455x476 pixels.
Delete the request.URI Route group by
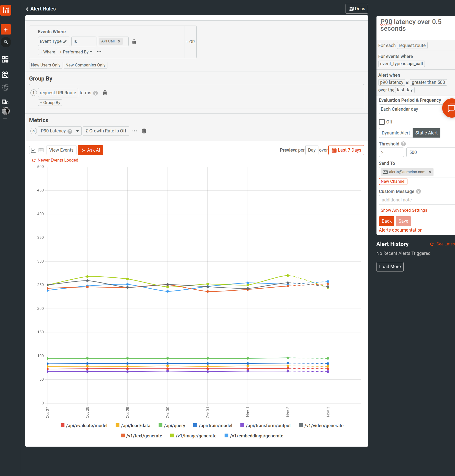tap(105, 93)
